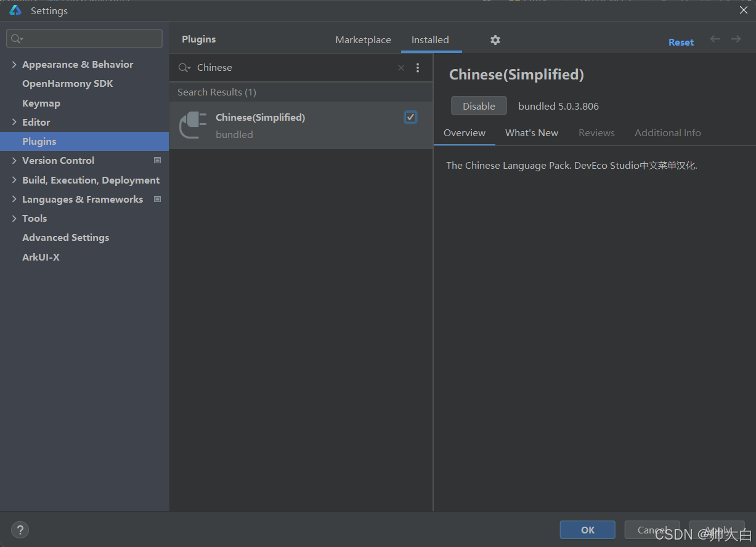Screen dimensions: 756x547
Task: Click the DevEco Studio logo icon
Action: tap(15, 10)
